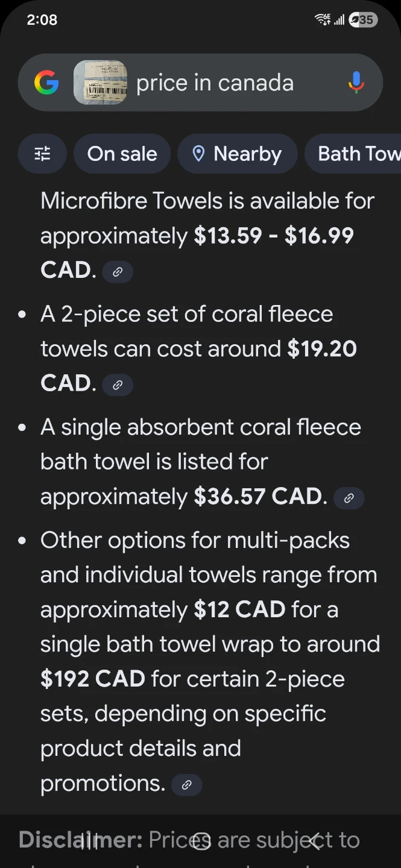Viewport: 401px width, 868px height.
Task: Enable the Nearby filter chip
Action: (x=237, y=154)
